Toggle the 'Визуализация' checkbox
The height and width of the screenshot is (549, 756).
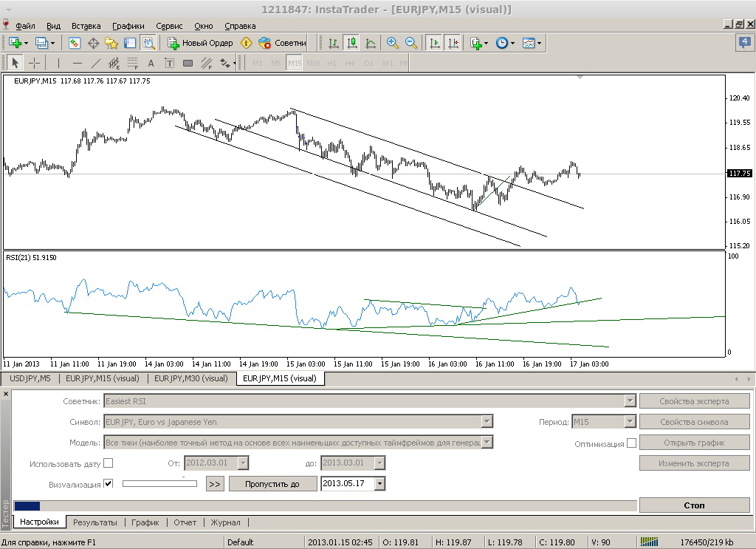(x=109, y=483)
